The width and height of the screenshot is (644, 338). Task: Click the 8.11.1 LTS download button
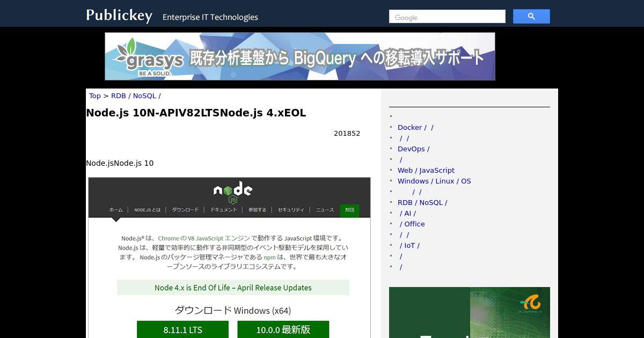click(183, 329)
